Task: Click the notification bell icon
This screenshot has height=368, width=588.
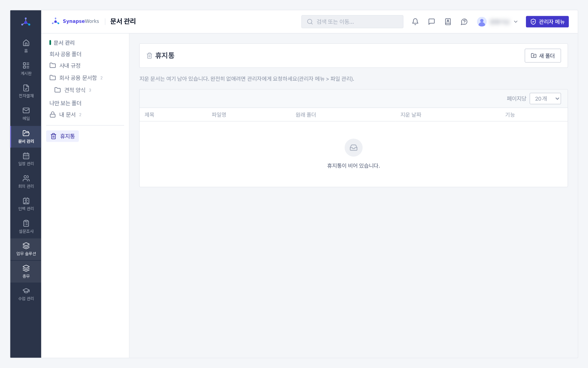Action: [x=415, y=22]
